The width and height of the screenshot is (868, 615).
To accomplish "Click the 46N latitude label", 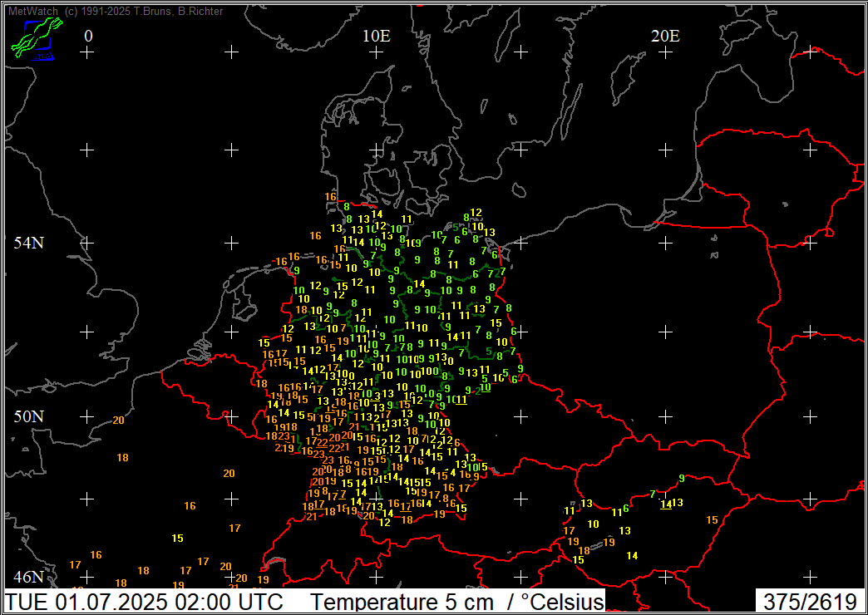I will (28, 578).
